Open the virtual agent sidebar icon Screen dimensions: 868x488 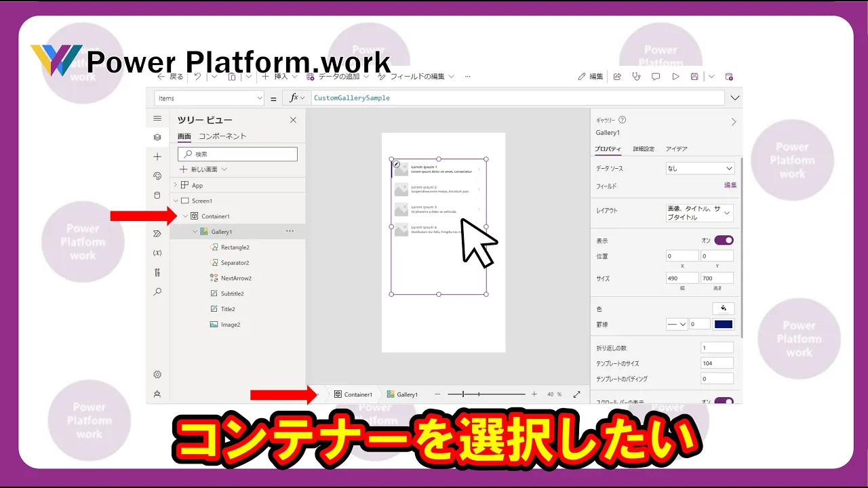click(x=157, y=394)
